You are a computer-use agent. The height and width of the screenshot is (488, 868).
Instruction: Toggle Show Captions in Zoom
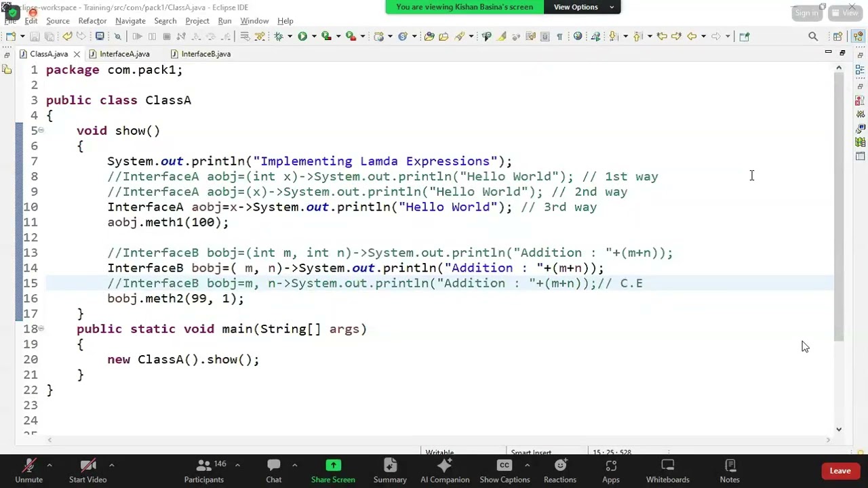(x=505, y=470)
